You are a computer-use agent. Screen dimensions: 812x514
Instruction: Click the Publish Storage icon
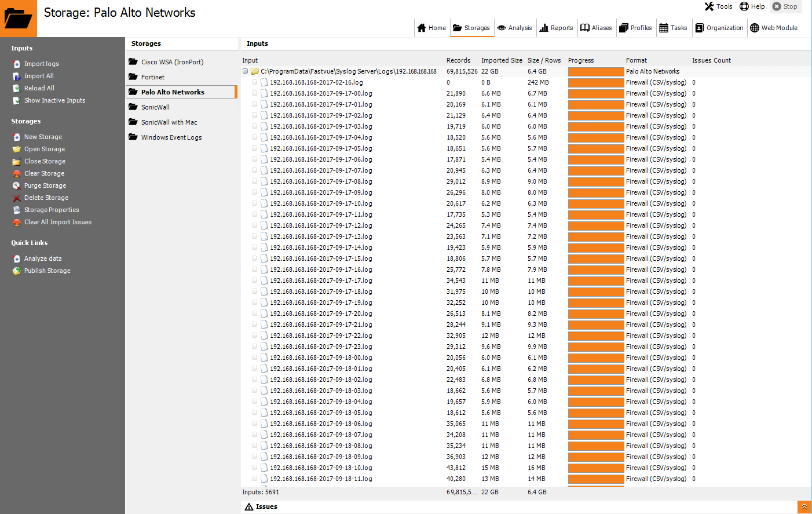tap(17, 271)
